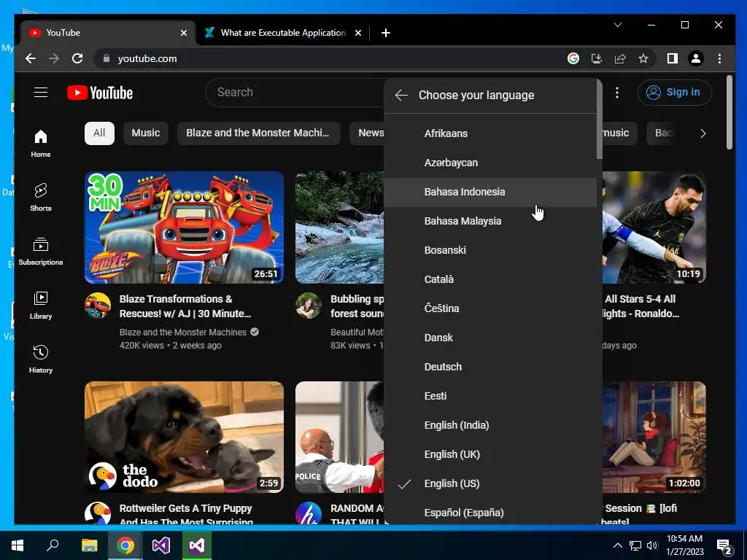Click the Sign in button
This screenshot has height=560, width=747.
coord(675,93)
